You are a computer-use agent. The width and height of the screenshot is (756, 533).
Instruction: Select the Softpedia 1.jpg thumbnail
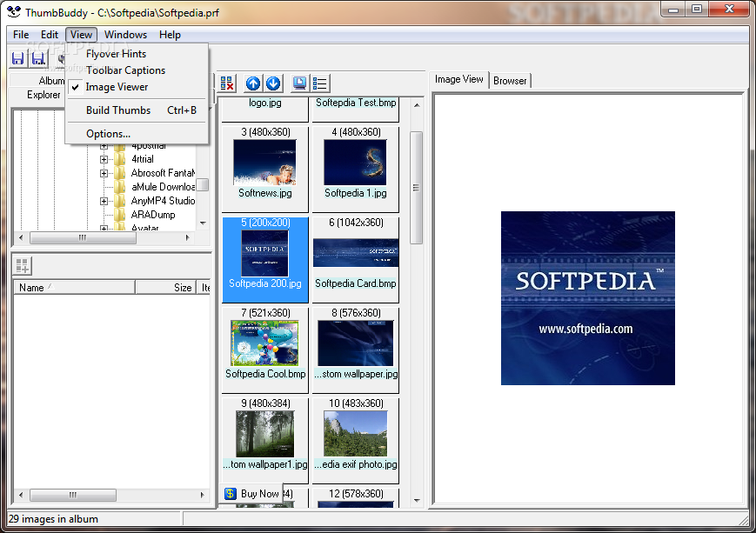[355, 170]
